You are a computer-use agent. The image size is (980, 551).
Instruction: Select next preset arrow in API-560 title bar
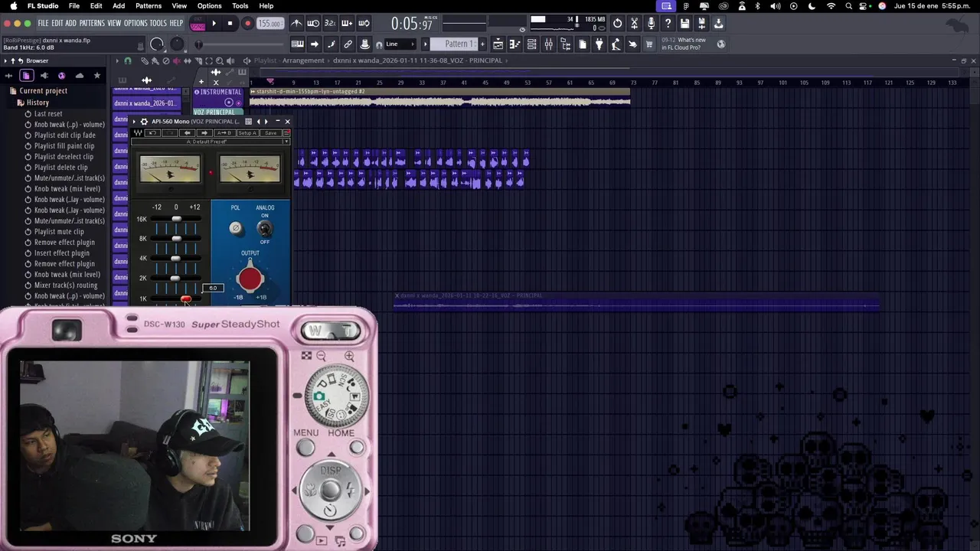click(x=266, y=122)
